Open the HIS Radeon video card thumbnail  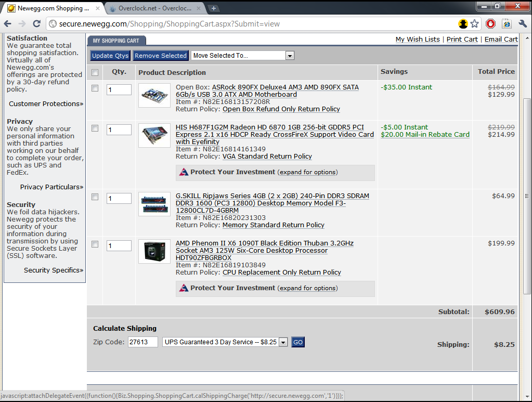(154, 135)
